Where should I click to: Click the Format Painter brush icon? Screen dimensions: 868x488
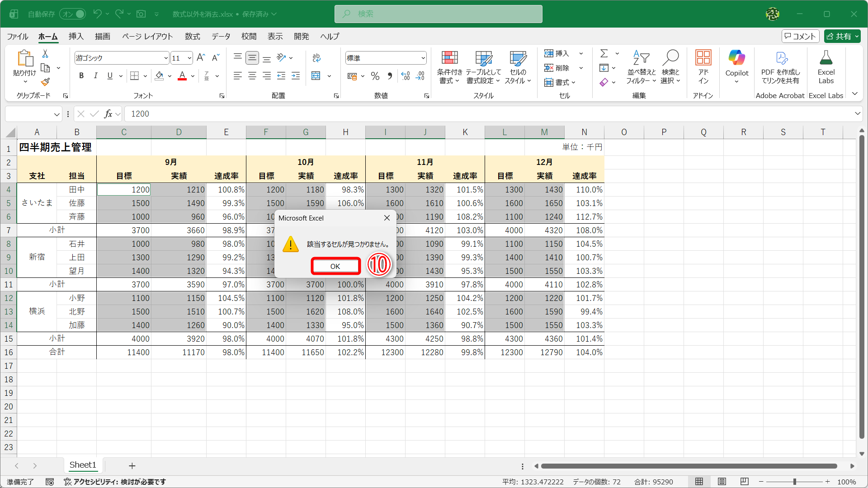click(45, 82)
